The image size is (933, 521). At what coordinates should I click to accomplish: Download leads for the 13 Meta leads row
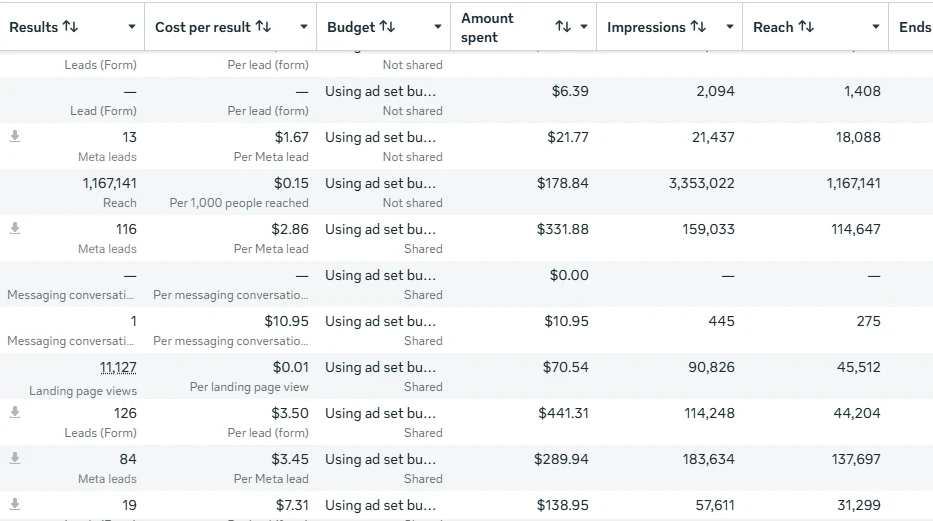[x=15, y=137]
